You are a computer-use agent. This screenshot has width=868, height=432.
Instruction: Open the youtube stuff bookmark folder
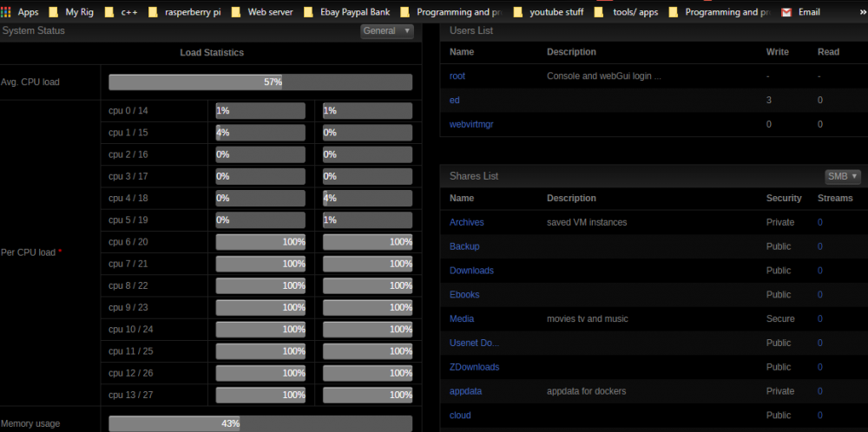pyautogui.click(x=549, y=12)
